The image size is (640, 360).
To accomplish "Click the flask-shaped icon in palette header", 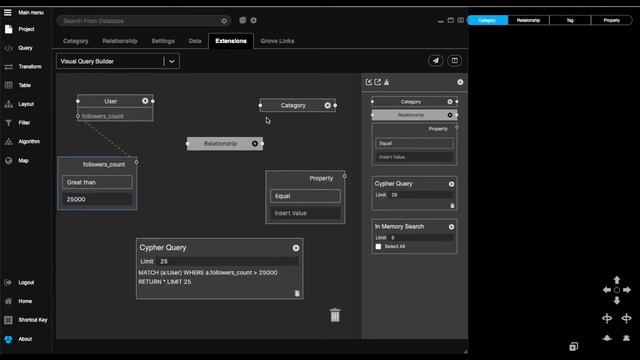I will tap(387, 82).
